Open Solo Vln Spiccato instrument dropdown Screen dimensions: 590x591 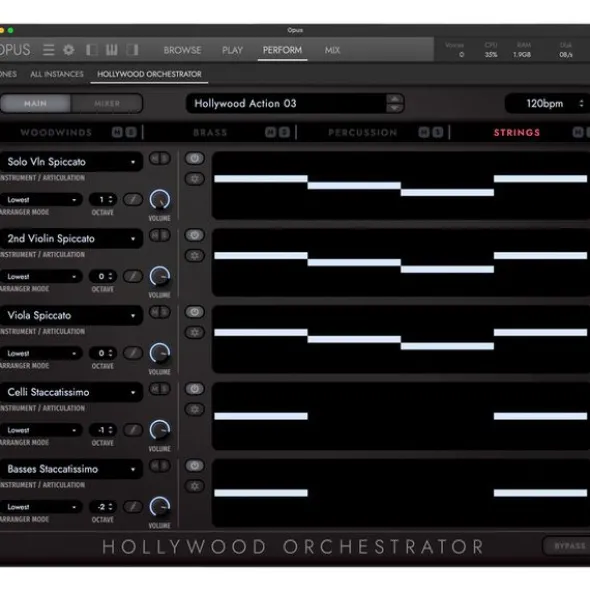pyautogui.click(x=71, y=162)
